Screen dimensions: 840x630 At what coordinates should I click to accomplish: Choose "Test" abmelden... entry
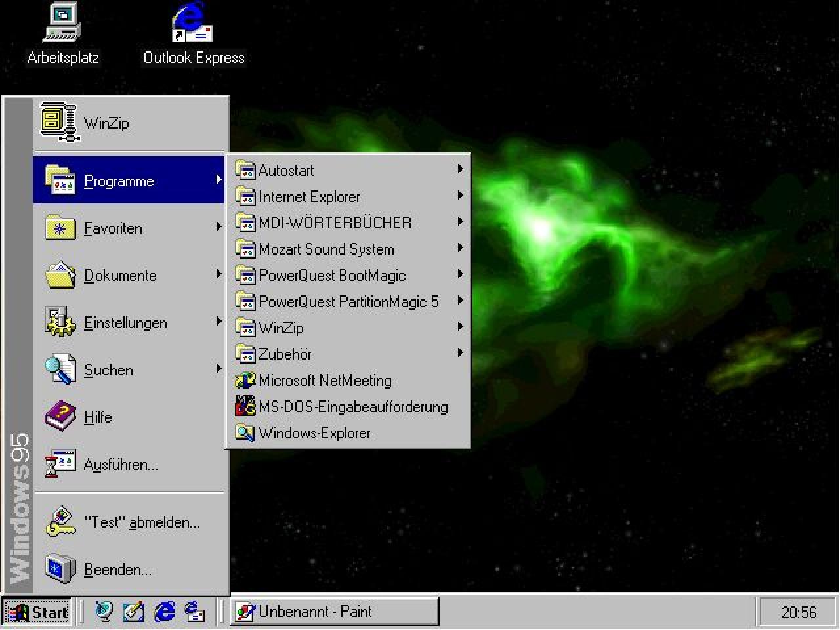click(129, 522)
